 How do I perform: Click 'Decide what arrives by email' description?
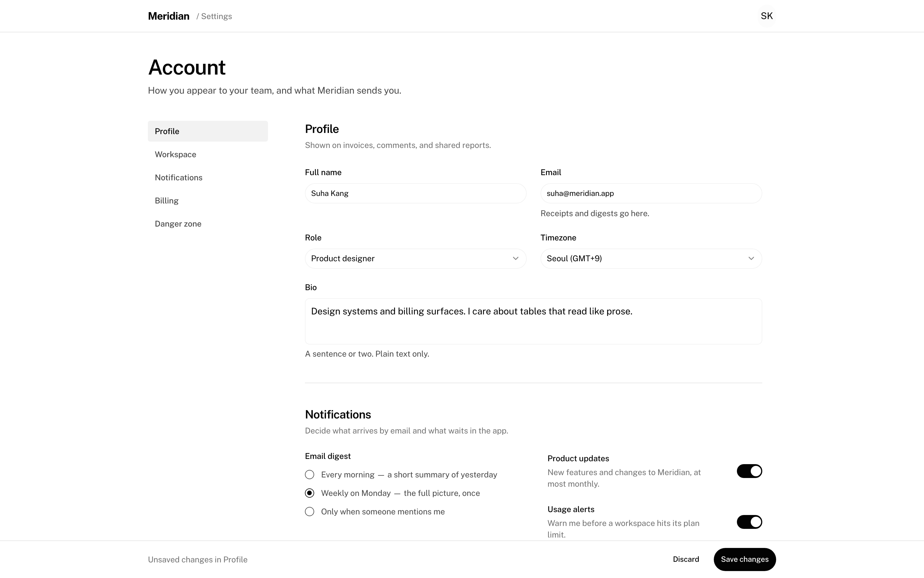[406, 431]
